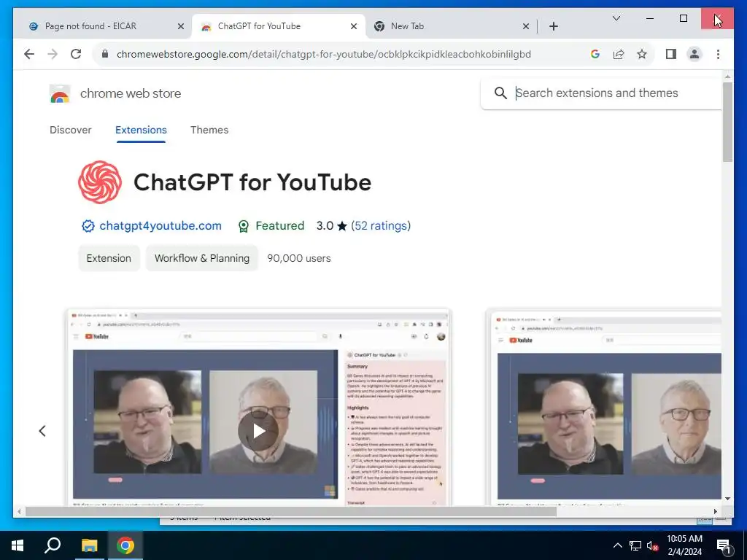Share this page using the share icon

[x=619, y=54]
